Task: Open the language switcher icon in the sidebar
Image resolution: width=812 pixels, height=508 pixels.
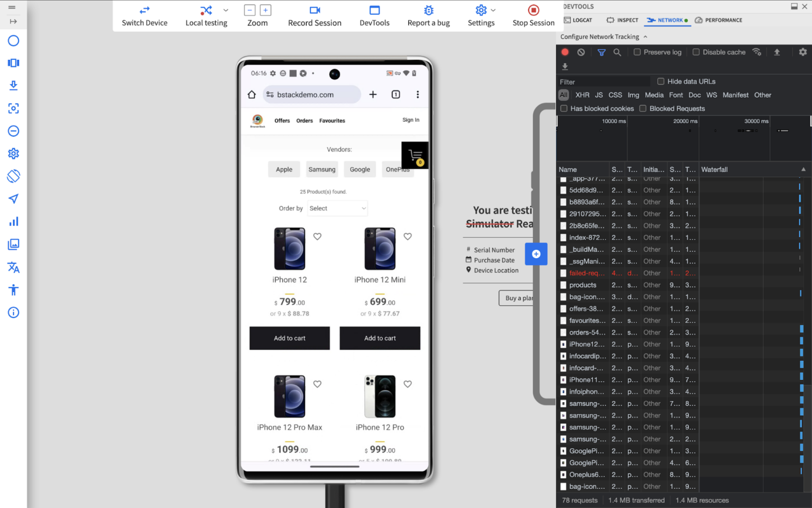Action: pos(13,268)
